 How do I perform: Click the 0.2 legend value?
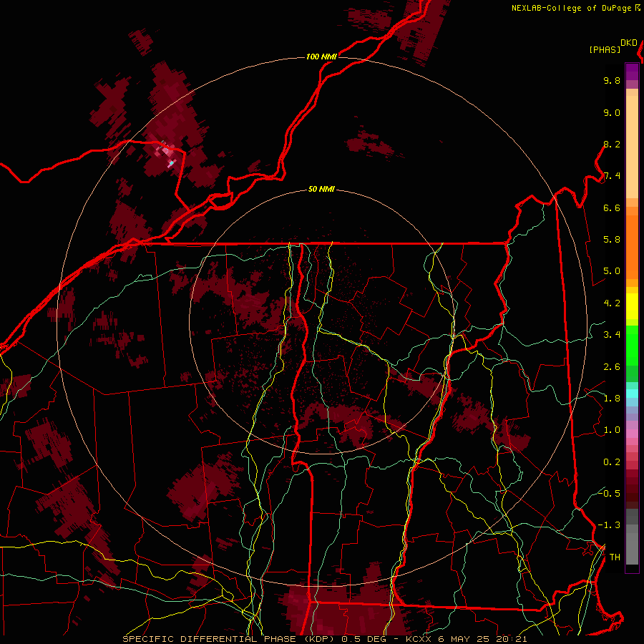612,462
